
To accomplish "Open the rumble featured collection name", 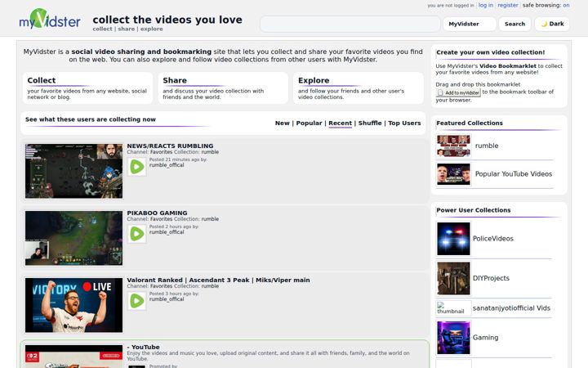I will [x=487, y=146].
